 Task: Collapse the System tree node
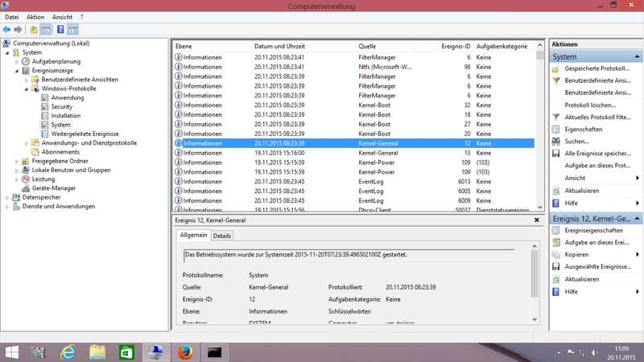pos(7,53)
